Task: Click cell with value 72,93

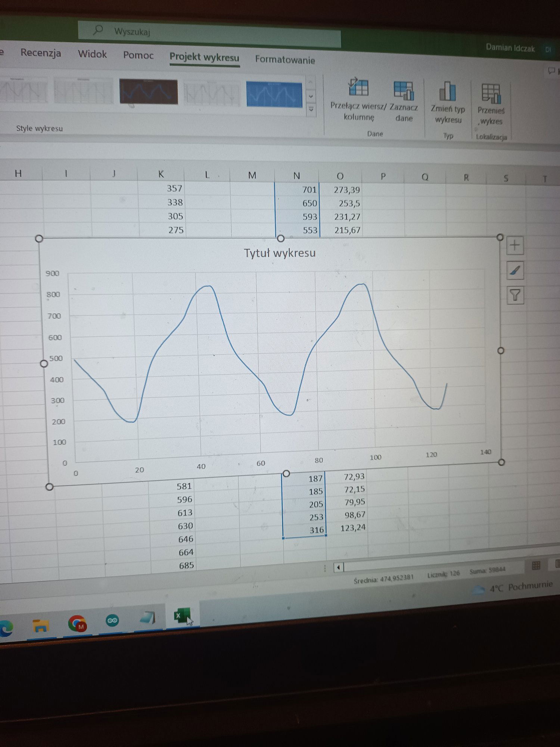Action: [346, 477]
